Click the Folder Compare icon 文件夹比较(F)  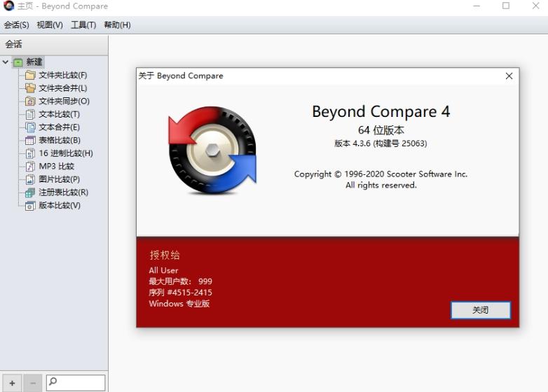tap(30, 75)
